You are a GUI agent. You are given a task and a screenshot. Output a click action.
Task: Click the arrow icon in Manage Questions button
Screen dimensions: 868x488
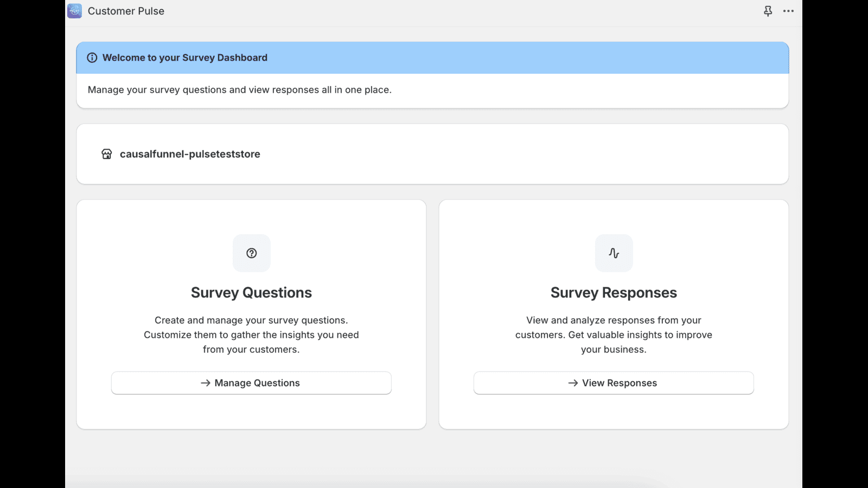pyautogui.click(x=206, y=383)
